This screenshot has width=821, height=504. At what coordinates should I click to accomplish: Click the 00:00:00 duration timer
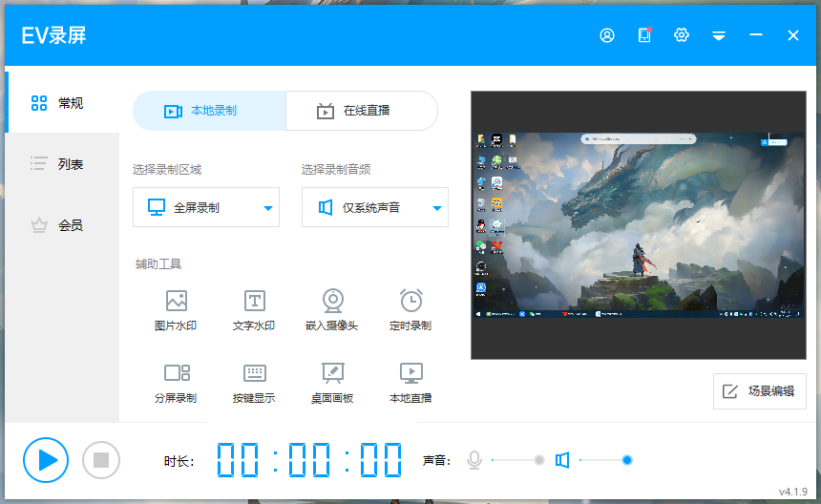point(309,460)
